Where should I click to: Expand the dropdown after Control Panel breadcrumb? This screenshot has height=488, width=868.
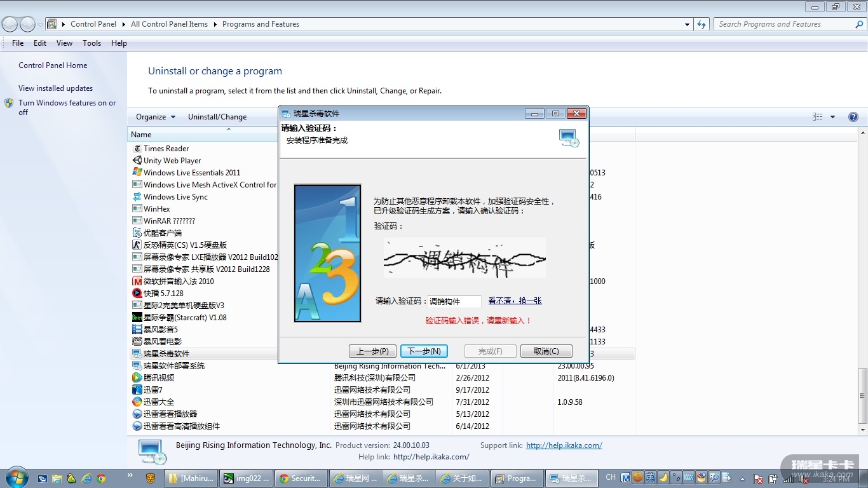pyautogui.click(x=123, y=24)
